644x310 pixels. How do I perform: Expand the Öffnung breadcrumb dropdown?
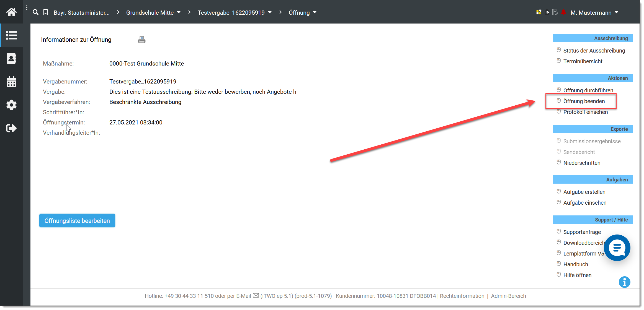[x=315, y=12]
